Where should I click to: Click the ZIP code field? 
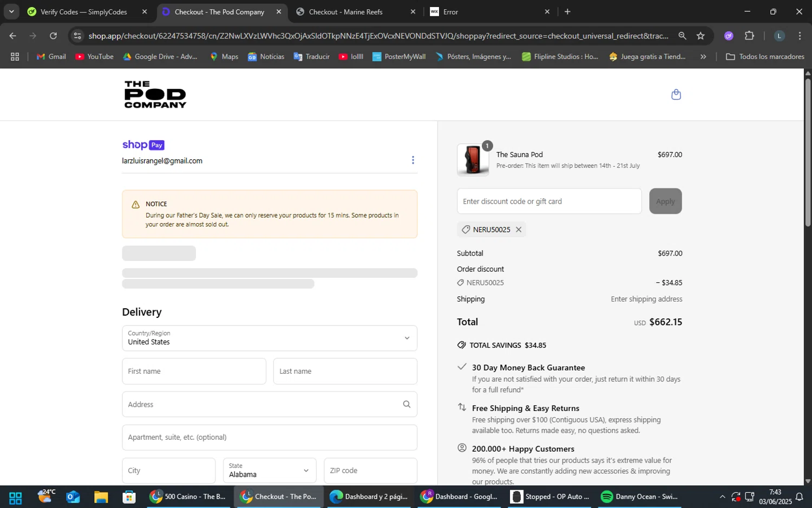pyautogui.click(x=370, y=471)
